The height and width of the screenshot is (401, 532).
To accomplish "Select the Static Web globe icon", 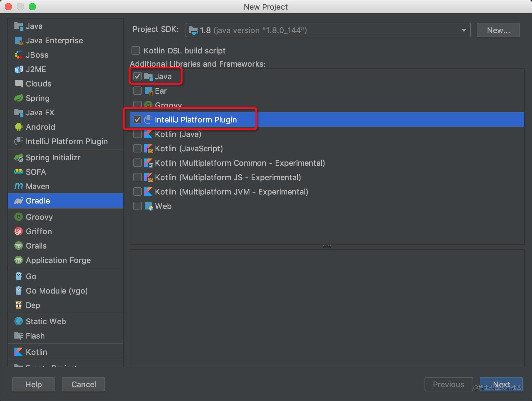I will pos(19,321).
